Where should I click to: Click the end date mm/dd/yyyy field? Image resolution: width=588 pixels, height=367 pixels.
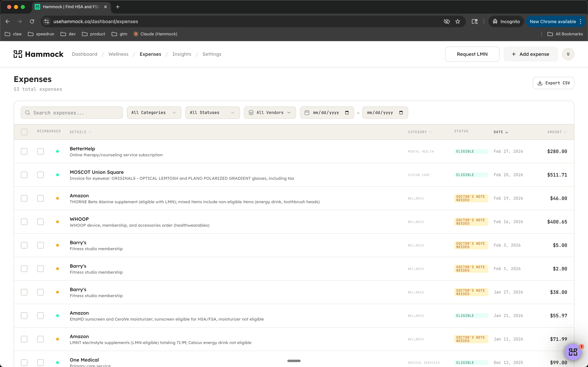(x=385, y=113)
